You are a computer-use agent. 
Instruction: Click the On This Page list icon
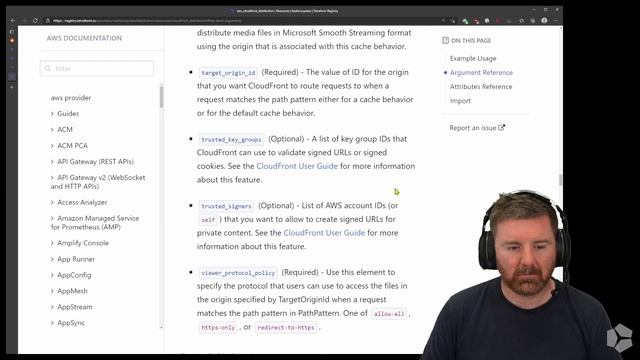tap(445, 40)
